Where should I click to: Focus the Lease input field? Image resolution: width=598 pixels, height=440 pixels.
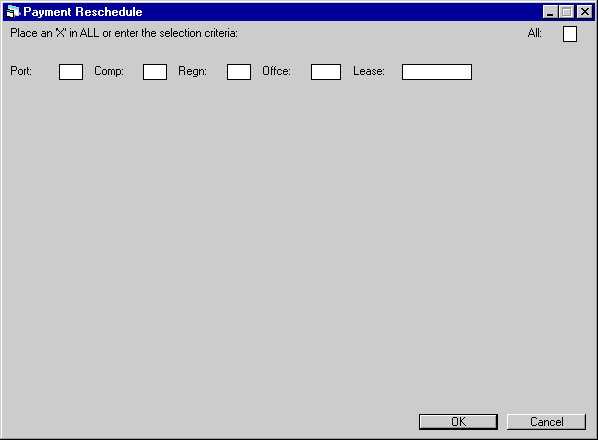pyautogui.click(x=437, y=72)
